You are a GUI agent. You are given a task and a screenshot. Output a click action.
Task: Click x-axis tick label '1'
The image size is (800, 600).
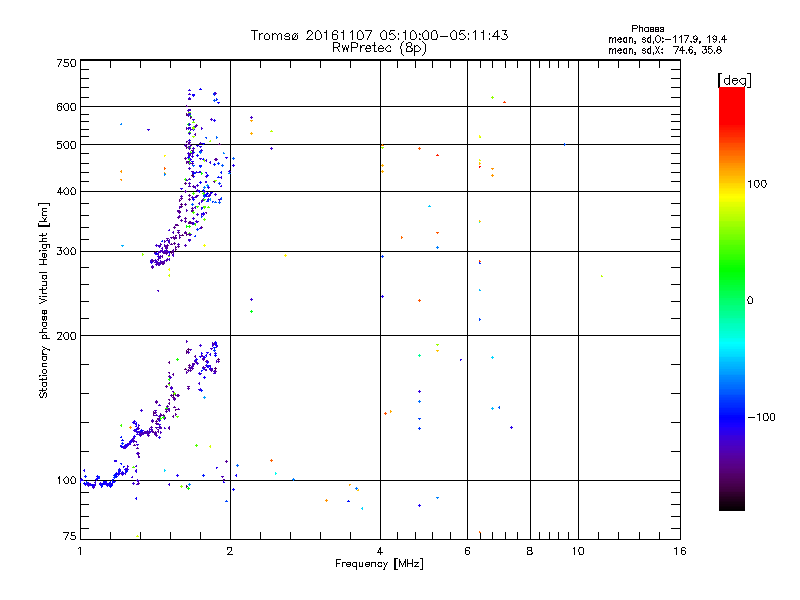pyautogui.click(x=80, y=551)
